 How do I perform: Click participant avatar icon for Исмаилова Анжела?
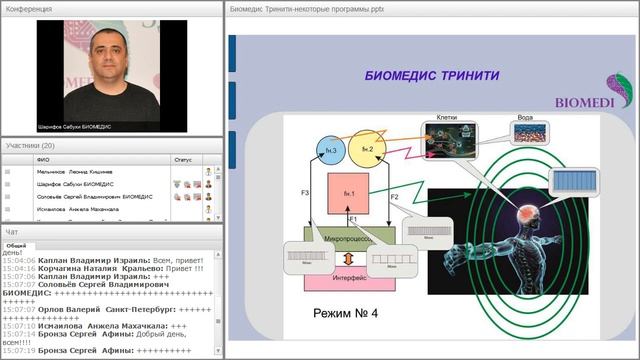[x=209, y=209]
